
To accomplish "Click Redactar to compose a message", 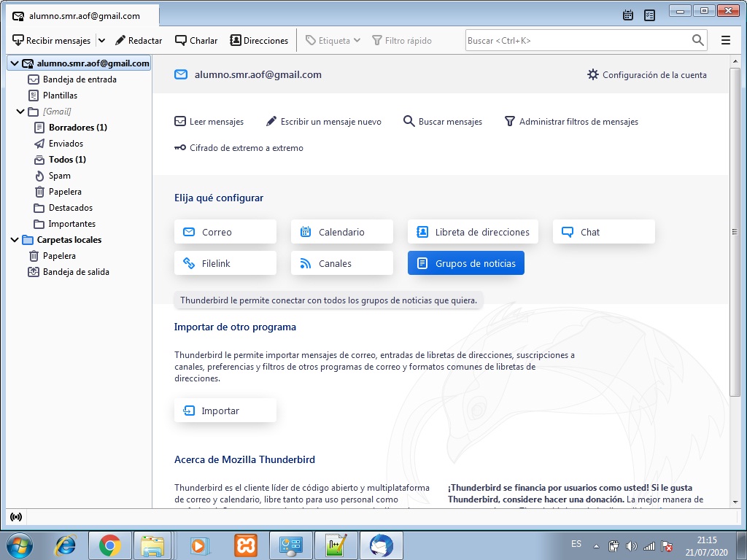I will pyautogui.click(x=139, y=41).
